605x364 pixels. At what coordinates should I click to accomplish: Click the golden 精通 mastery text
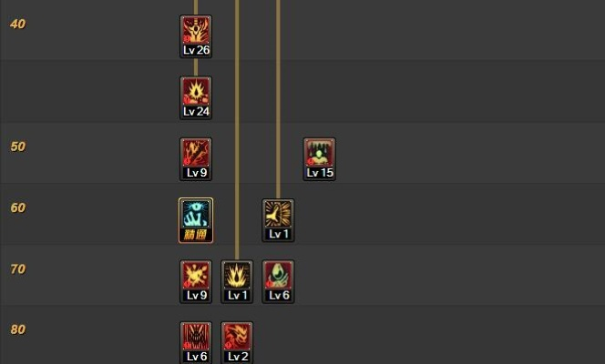196,234
